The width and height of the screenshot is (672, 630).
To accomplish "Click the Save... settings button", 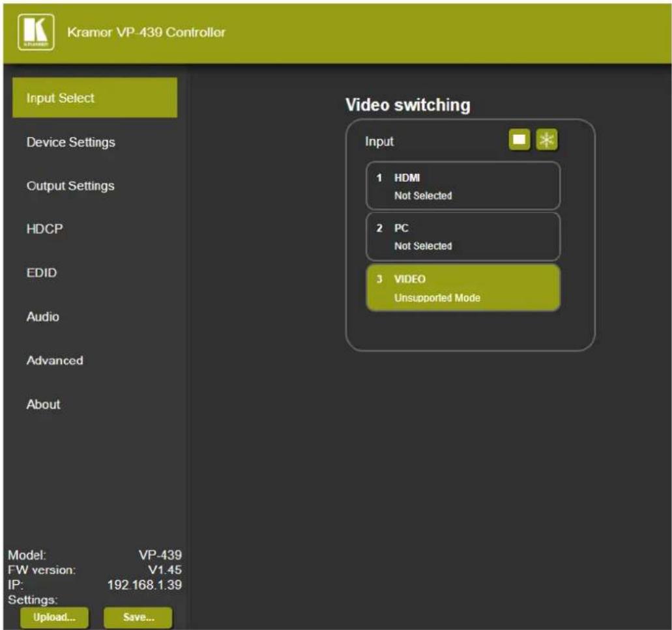I will (138, 617).
